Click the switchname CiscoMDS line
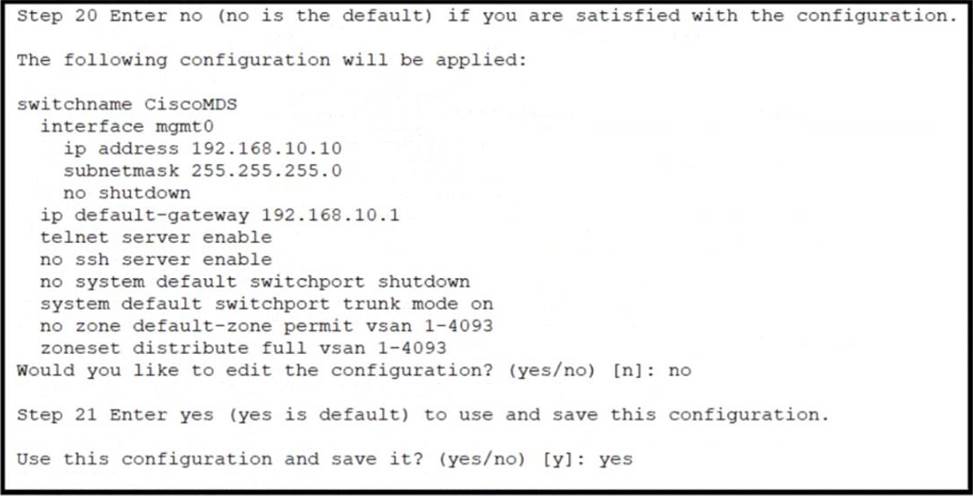 pos(127,104)
